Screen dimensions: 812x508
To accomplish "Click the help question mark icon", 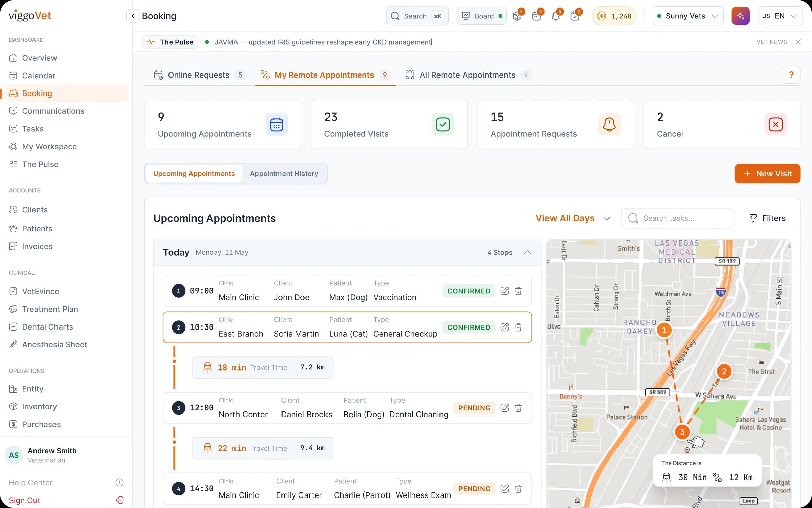I will point(791,75).
